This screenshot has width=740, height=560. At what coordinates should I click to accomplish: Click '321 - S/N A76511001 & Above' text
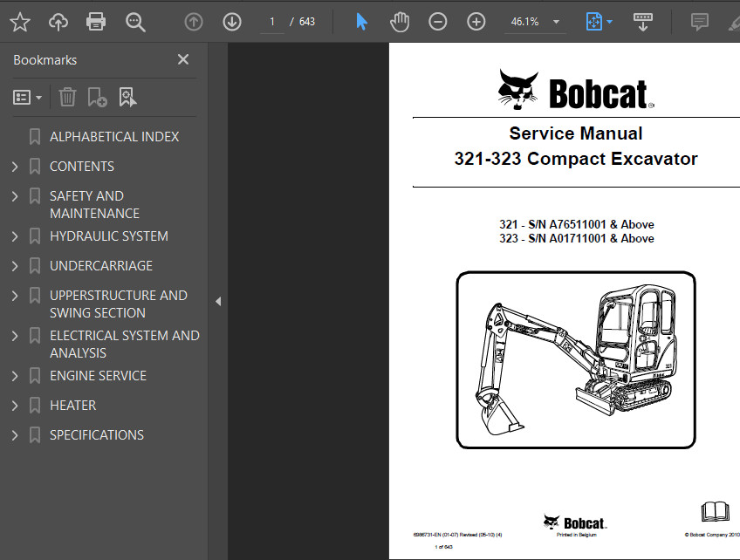pyautogui.click(x=577, y=224)
